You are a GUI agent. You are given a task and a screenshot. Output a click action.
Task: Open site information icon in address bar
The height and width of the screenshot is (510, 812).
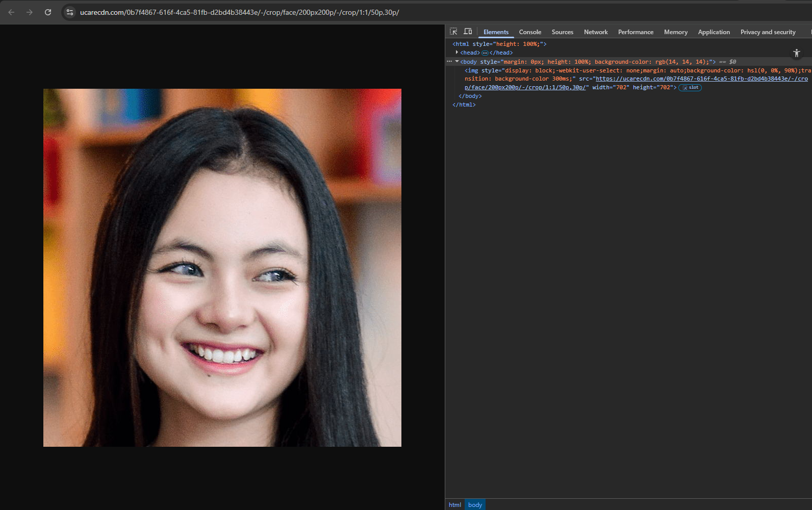pos(70,12)
